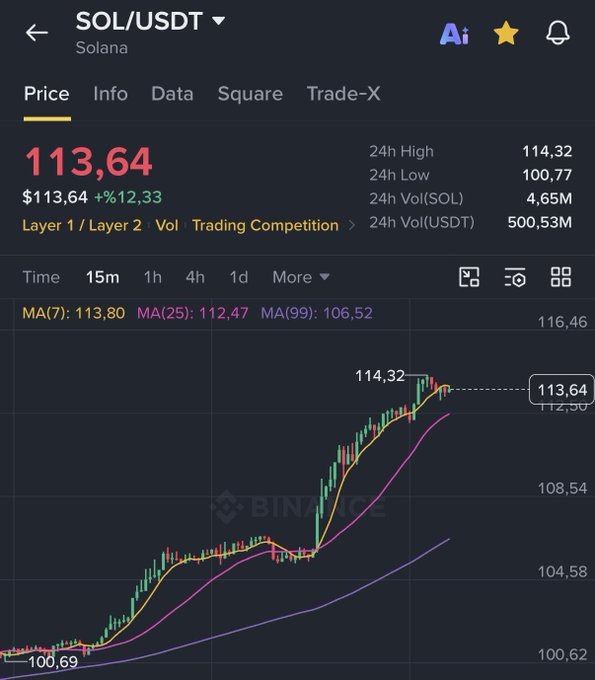The image size is (595, 680).
Task: Open price alert bell icon
Action: coord(558,33)
